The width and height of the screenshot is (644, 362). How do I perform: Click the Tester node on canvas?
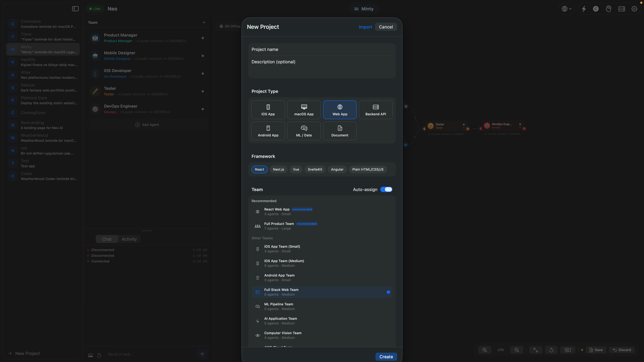pyautogui.click(x=446, y=126)
